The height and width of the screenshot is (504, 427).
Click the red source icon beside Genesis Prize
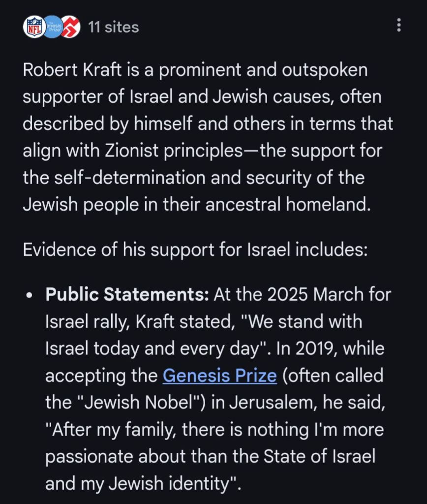coord(70,27)
